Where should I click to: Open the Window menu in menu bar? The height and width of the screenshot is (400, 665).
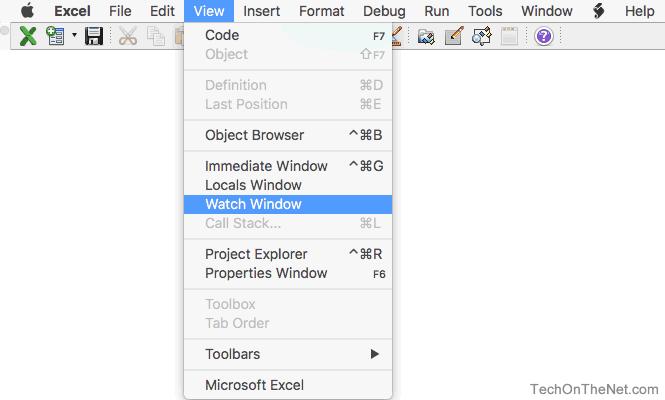coord(547,11)
